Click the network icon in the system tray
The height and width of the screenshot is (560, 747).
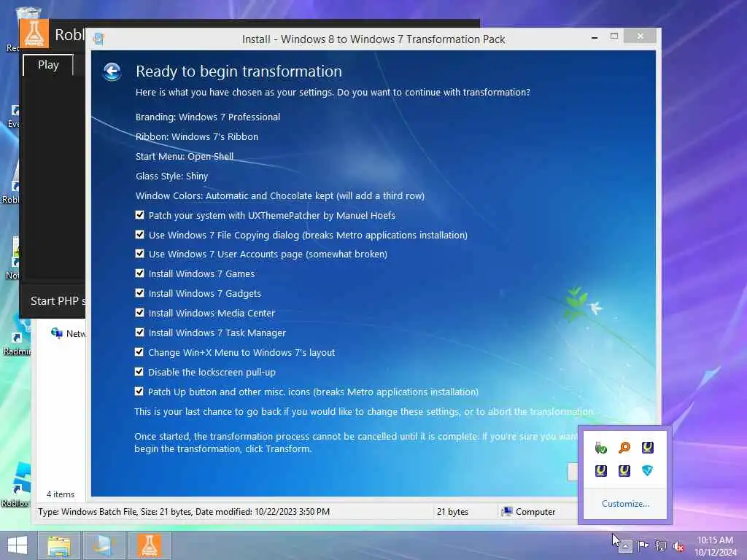click(661, 545)
